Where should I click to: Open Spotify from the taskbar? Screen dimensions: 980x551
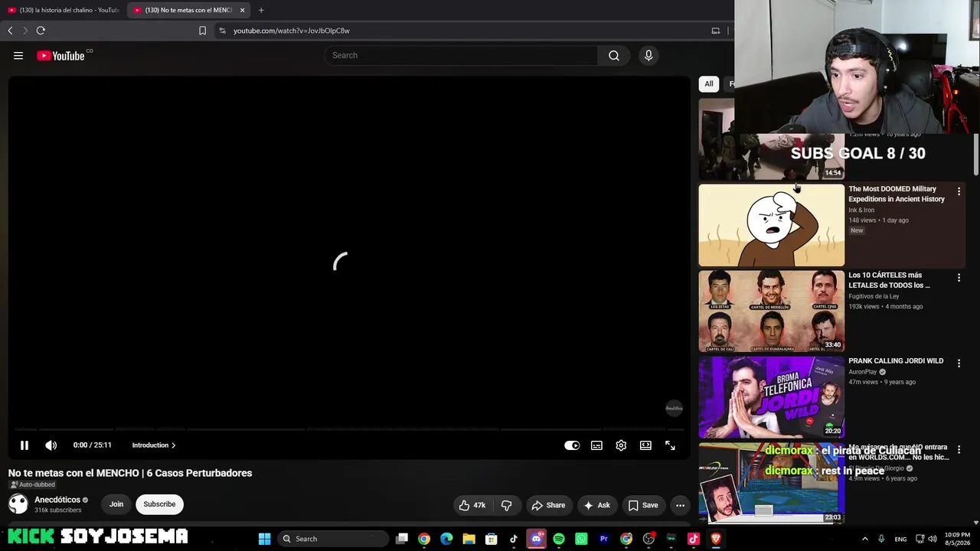(559, 539)
